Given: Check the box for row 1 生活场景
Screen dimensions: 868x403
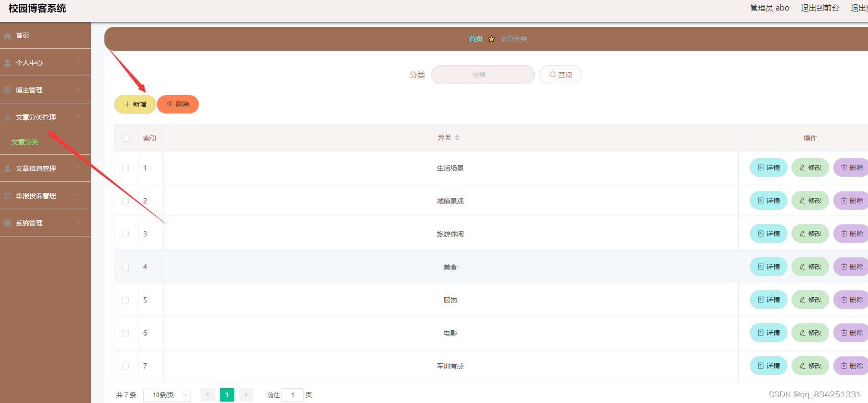Looking at the screenshot, I should 125,168.
